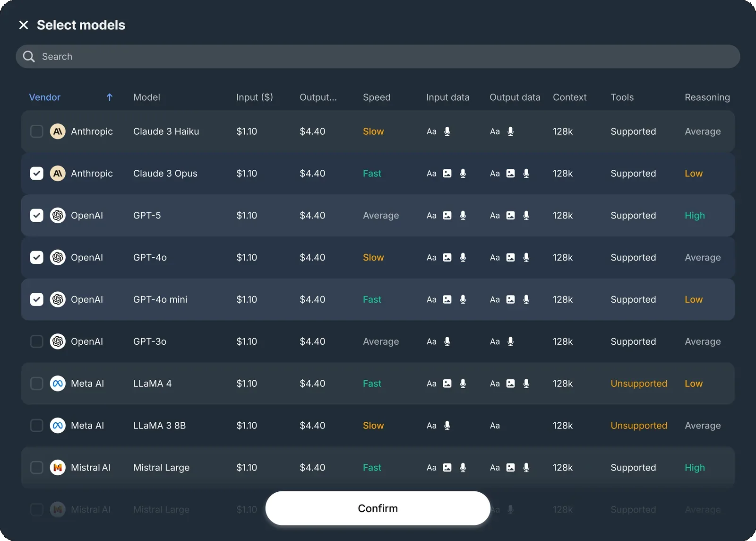Click input text Aa icon for GPT-4o
Image resolution: width=756 pixels, height=541 pixels.
432,258
